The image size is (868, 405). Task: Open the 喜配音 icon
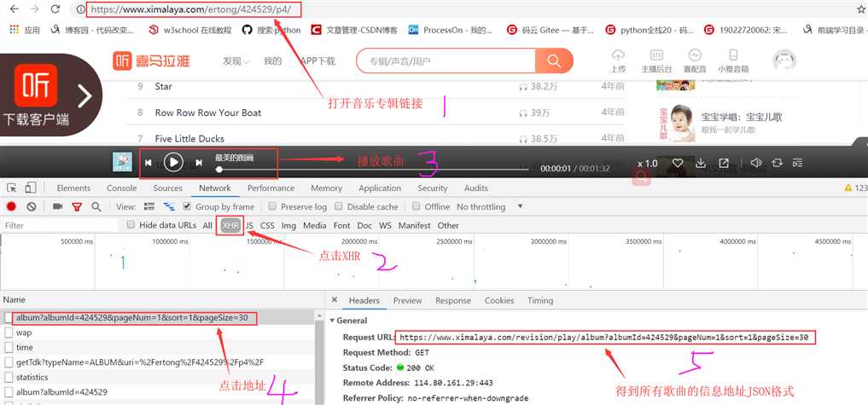click(695, 61)
